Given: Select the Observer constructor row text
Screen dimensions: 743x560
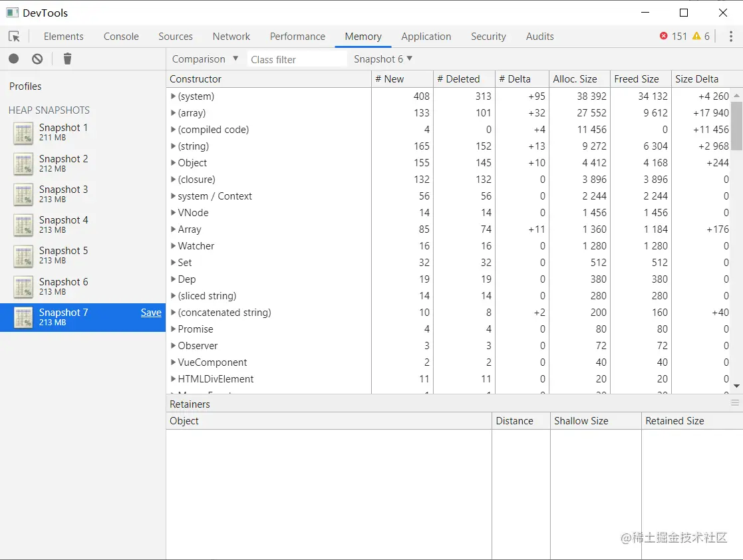Looking at the screenshot, I should pyautogui.click(x=198, y=346).
